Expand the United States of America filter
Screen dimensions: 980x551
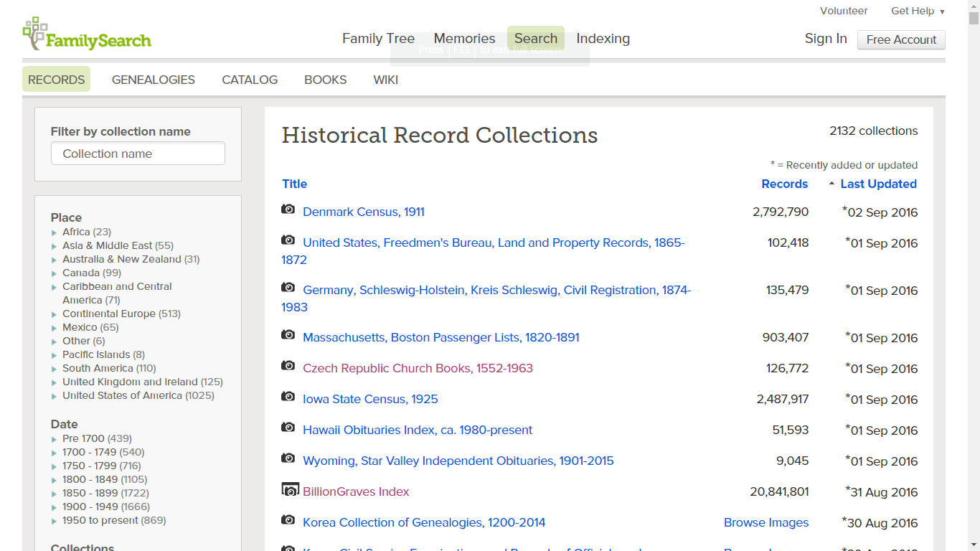[x=54, y=395]
